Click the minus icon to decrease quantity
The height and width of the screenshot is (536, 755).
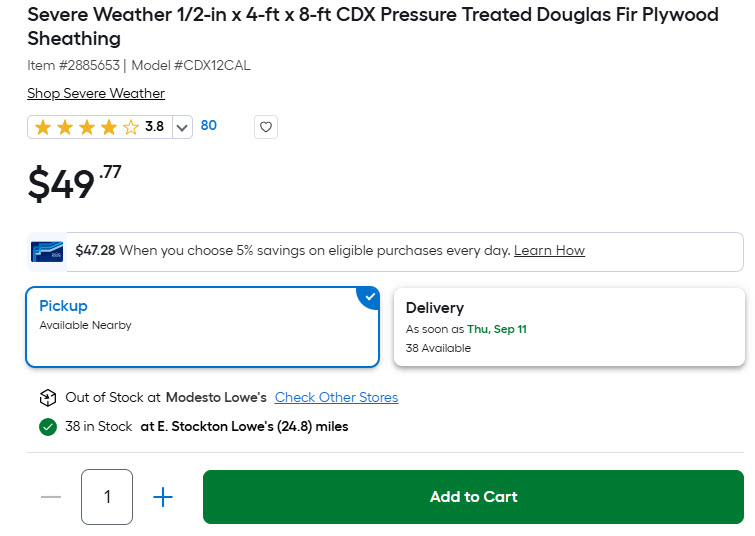click(x=51, y=497)
